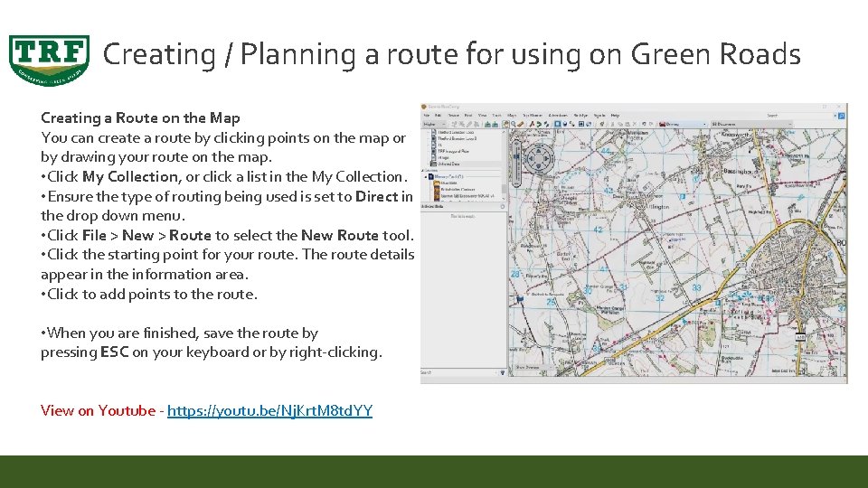Select the magnifier zoom tool
Viewport: 868px width, 488px height.
pos(514,124)
